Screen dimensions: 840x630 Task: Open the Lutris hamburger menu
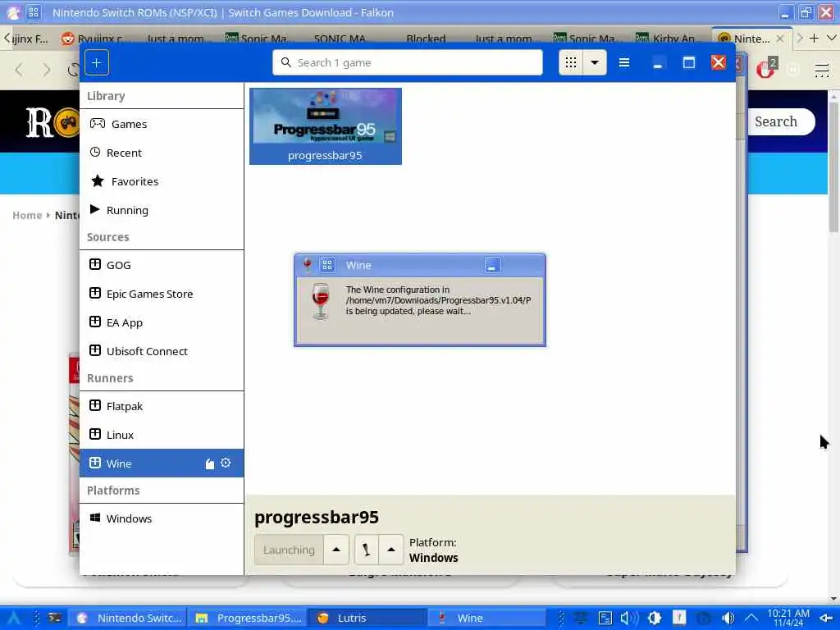tap(624, 62)
